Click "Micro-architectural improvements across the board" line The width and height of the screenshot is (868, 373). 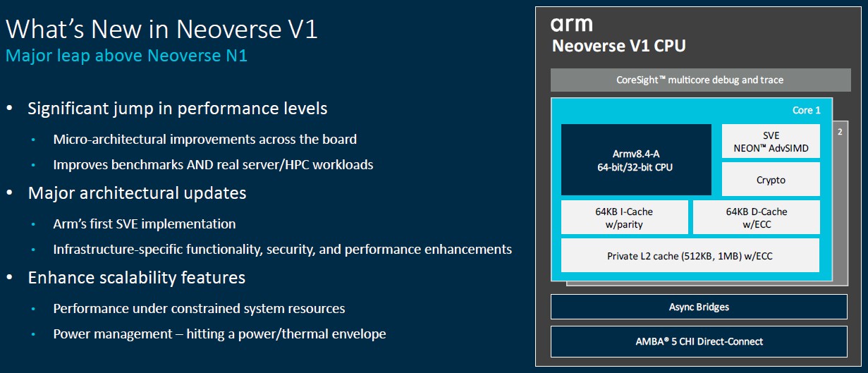tap(204, 139)
